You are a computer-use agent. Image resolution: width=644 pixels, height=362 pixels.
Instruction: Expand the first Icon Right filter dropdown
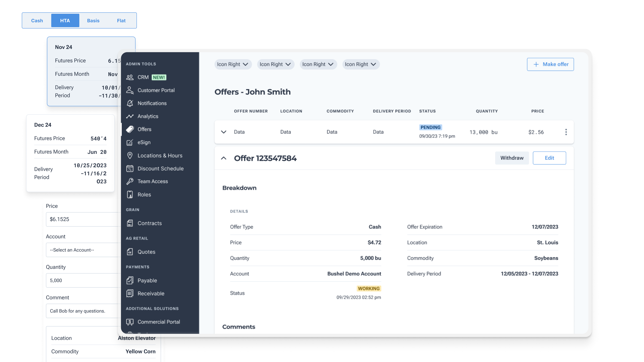232,64
